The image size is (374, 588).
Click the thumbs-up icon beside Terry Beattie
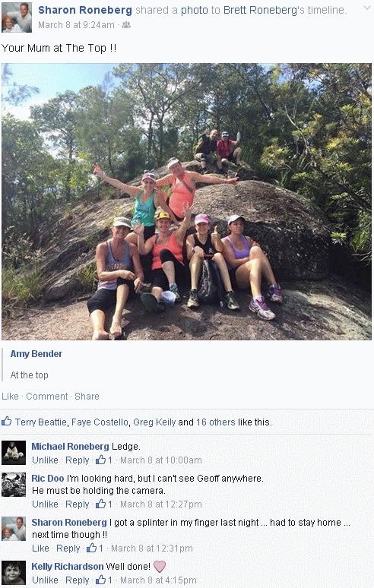coord(7,421)
